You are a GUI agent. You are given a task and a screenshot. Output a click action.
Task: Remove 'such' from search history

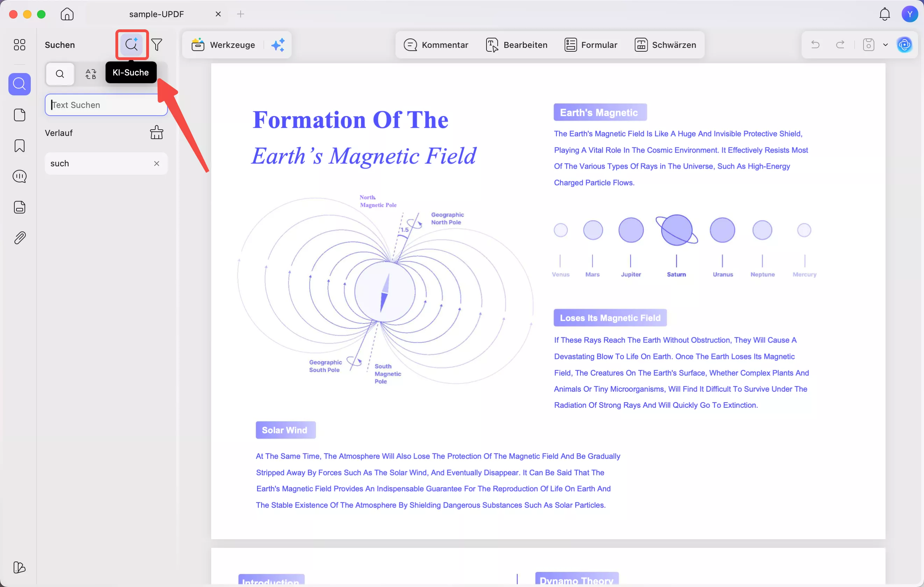pyautogui.click(x=157, y=164)
